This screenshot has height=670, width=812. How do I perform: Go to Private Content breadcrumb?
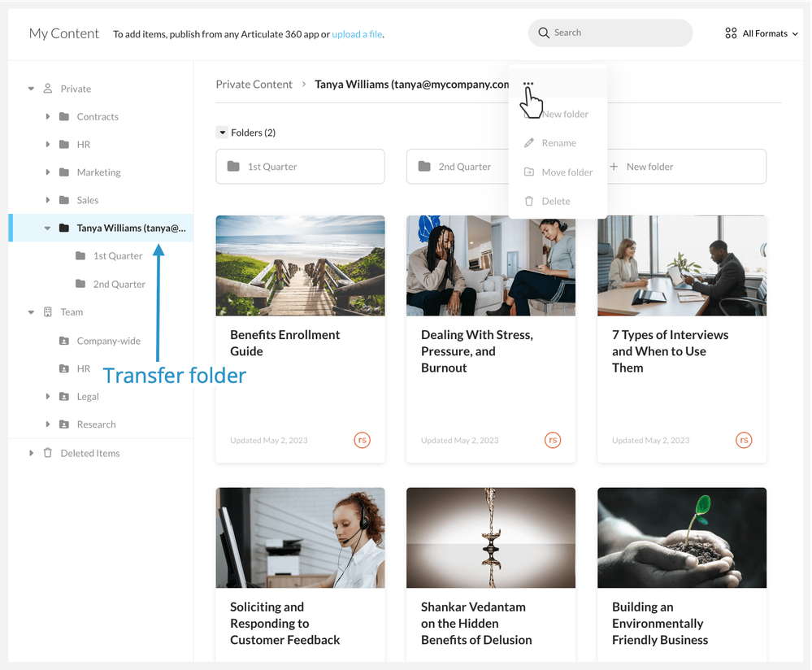click(x=254, y=84)
